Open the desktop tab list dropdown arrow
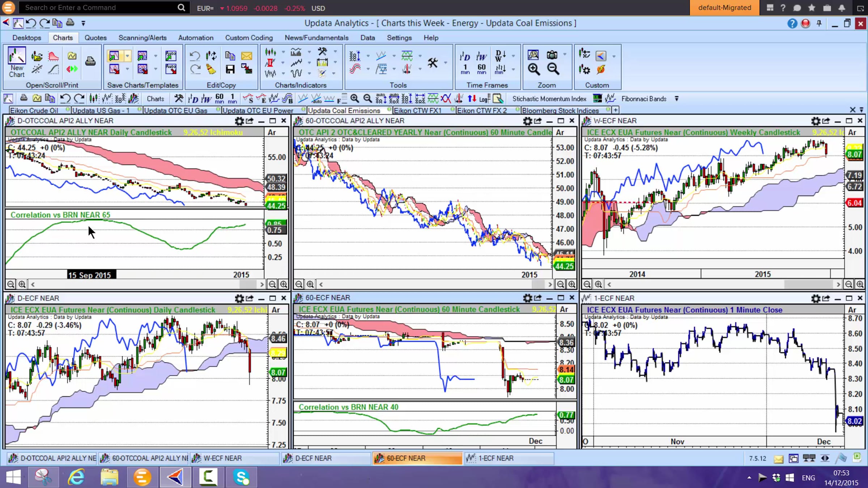This screenshot has width=868, height=488. [x=861, y=110]
